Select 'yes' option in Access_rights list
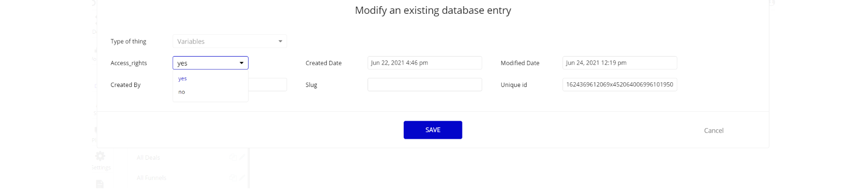868x193 pixels. 183,78
